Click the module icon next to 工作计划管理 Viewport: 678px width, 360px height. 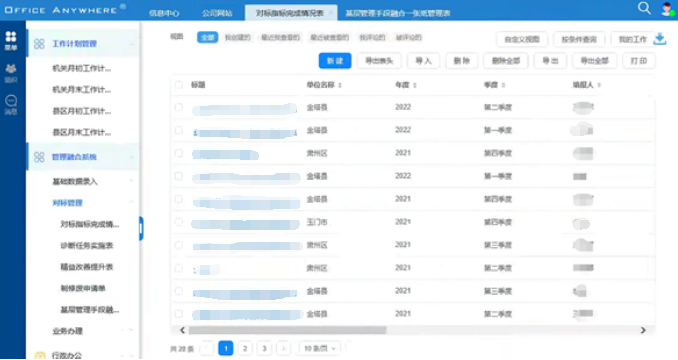pyautogui.click(x=39, y=44)
